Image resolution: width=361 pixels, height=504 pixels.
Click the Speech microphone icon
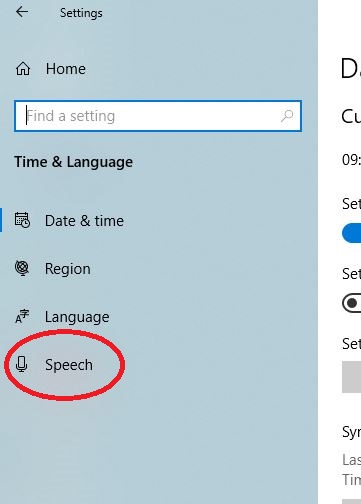coord(22,364)
